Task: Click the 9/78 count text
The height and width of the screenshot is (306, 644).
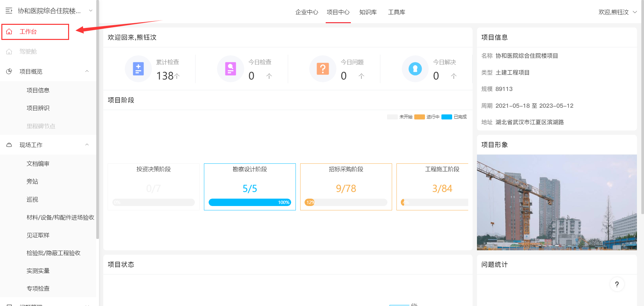Action: [346, 189]
